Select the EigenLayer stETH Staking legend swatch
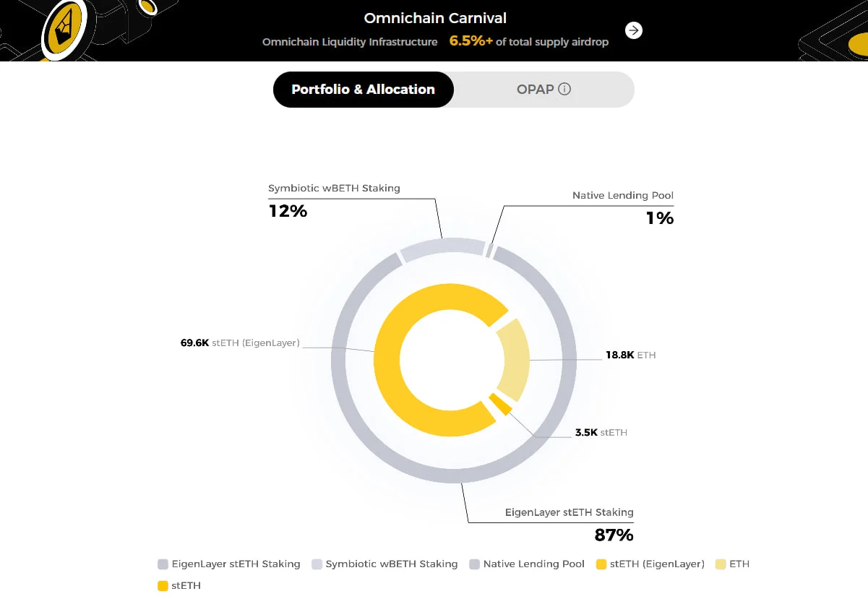Screen dimensions: 868x599 pos(161,564)
